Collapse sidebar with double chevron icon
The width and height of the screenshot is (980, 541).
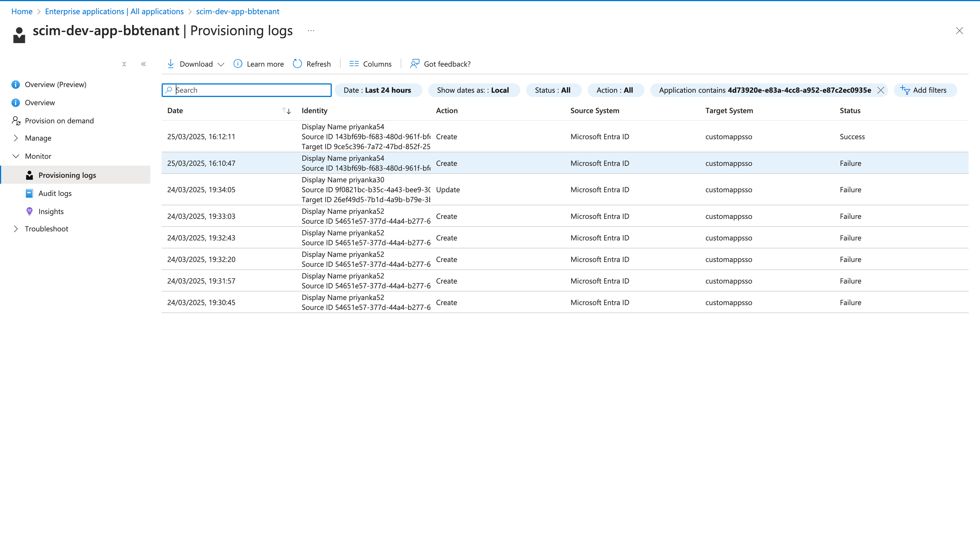pyautogui.click(x=143, y=64)
